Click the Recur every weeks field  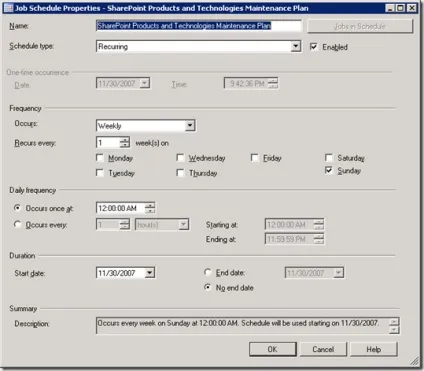pos(107,143)
